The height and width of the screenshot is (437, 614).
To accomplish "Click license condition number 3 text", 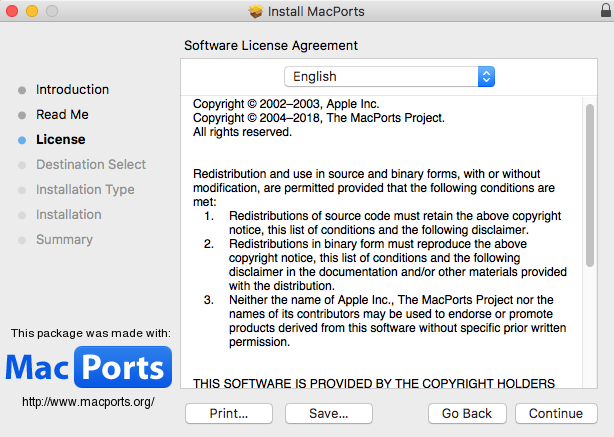I will coord(398,321).
